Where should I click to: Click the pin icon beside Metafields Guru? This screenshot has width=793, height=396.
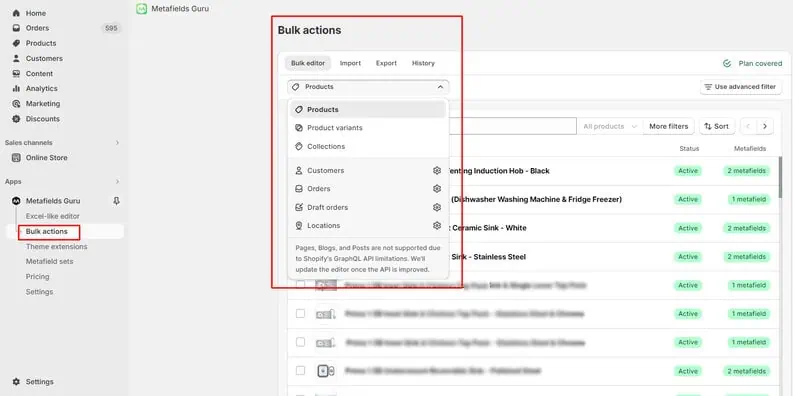(x=116, y=201)
